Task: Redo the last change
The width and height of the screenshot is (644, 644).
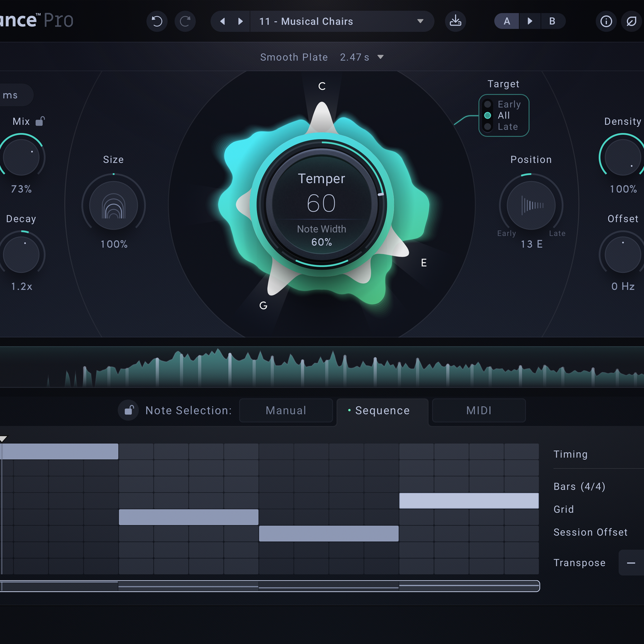Action: [185, 21]
